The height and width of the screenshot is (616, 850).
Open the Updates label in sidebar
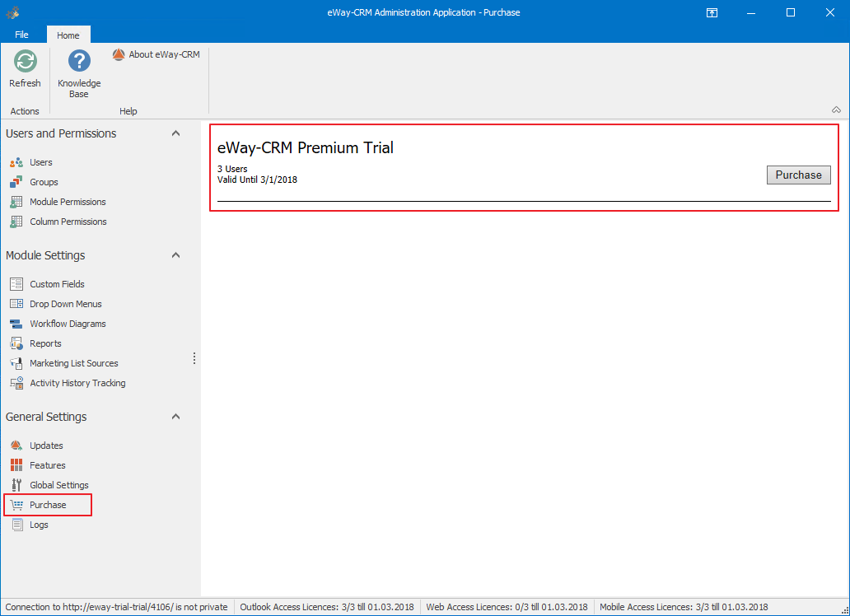(46, 446)
